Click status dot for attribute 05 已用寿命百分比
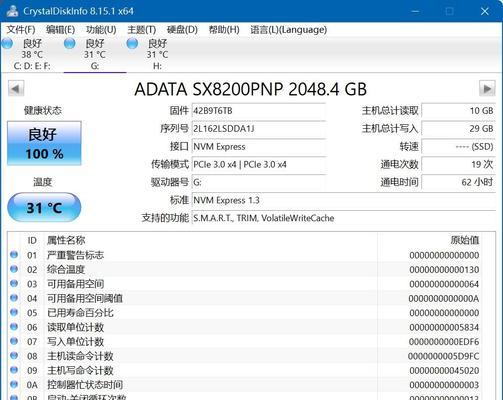This screenshot has width=503, height=400. [14, 312]
